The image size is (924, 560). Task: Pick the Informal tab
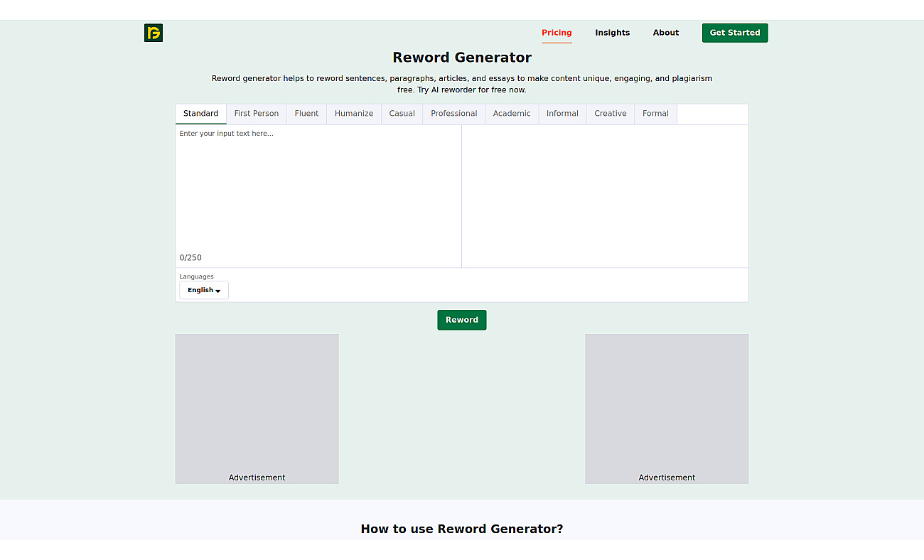[x=562, y=114]
